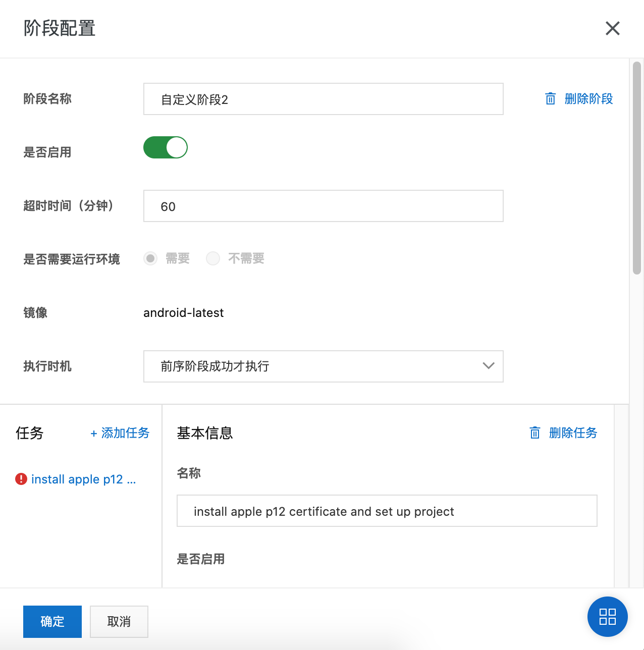Click the 镜像 label
The image size is (644, 650).
35,313
